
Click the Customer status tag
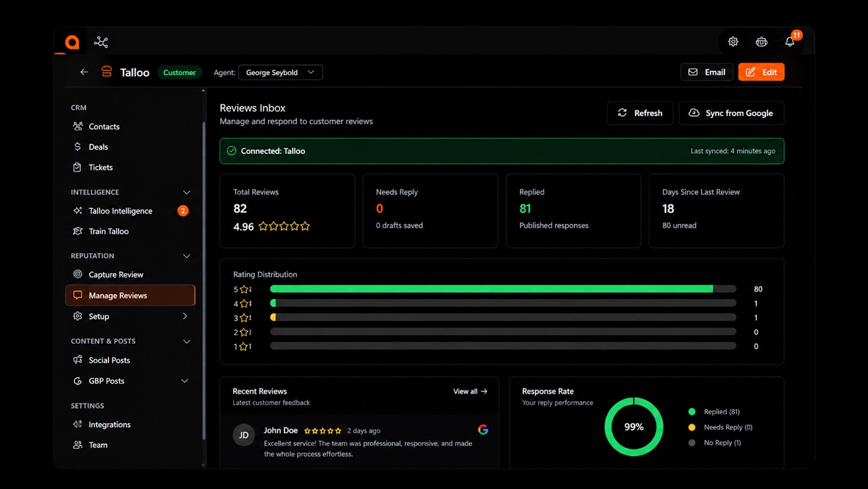click(180, 73)
